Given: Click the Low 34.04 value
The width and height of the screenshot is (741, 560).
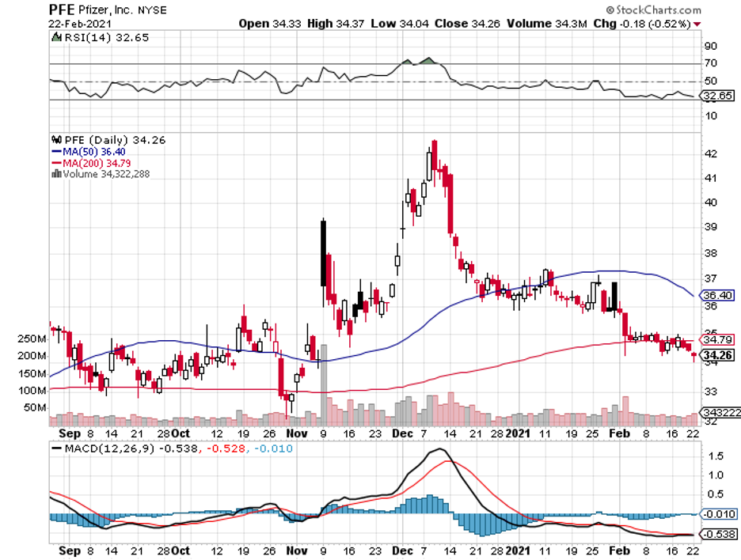Looking at the screenshot, I should coord(400,24).
